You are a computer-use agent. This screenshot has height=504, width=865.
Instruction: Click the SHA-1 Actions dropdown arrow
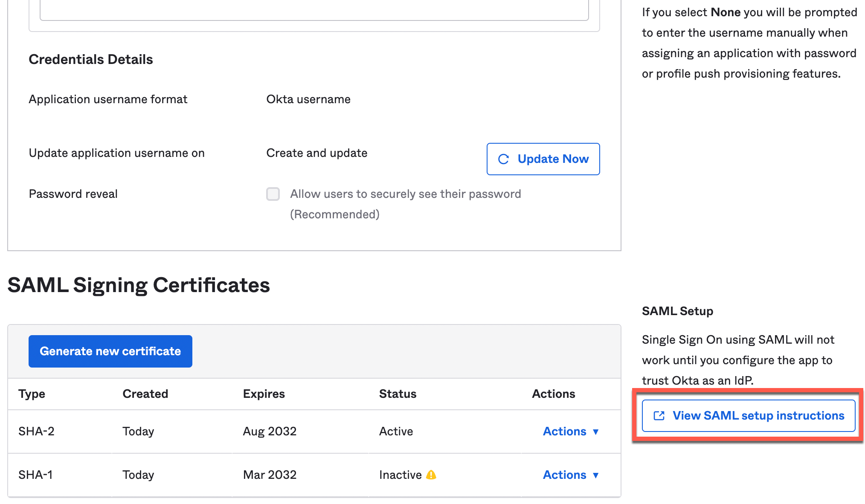(x=596, y=475)
